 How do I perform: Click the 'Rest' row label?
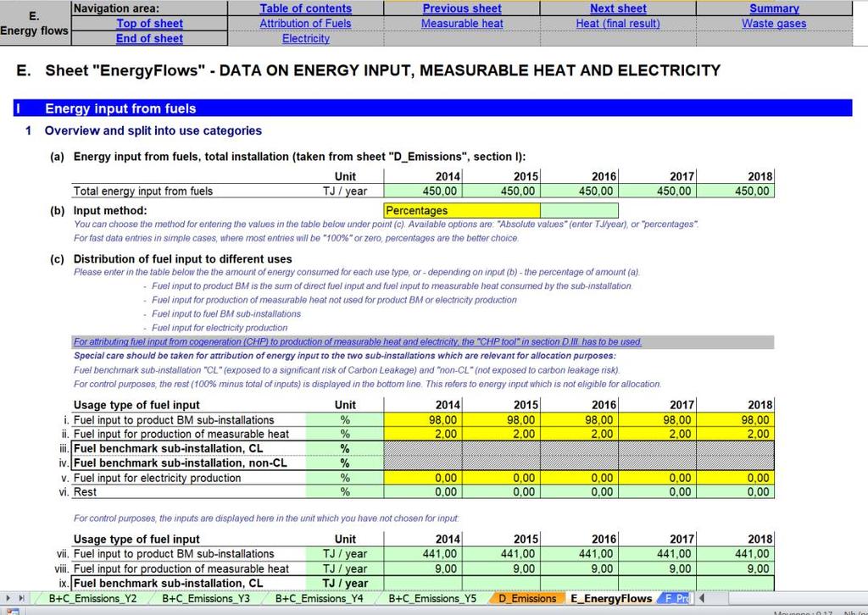click(85, 491)
